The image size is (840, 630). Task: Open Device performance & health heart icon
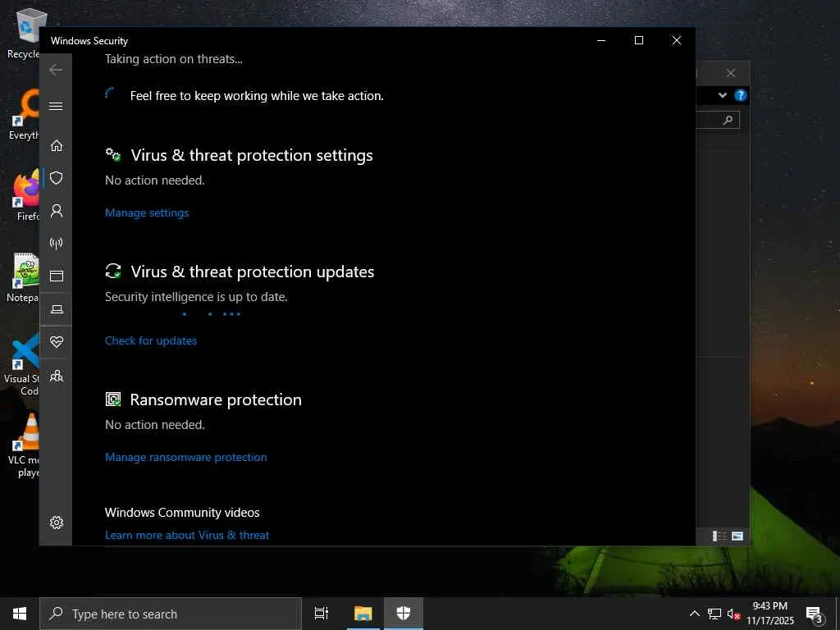[57, 342]
